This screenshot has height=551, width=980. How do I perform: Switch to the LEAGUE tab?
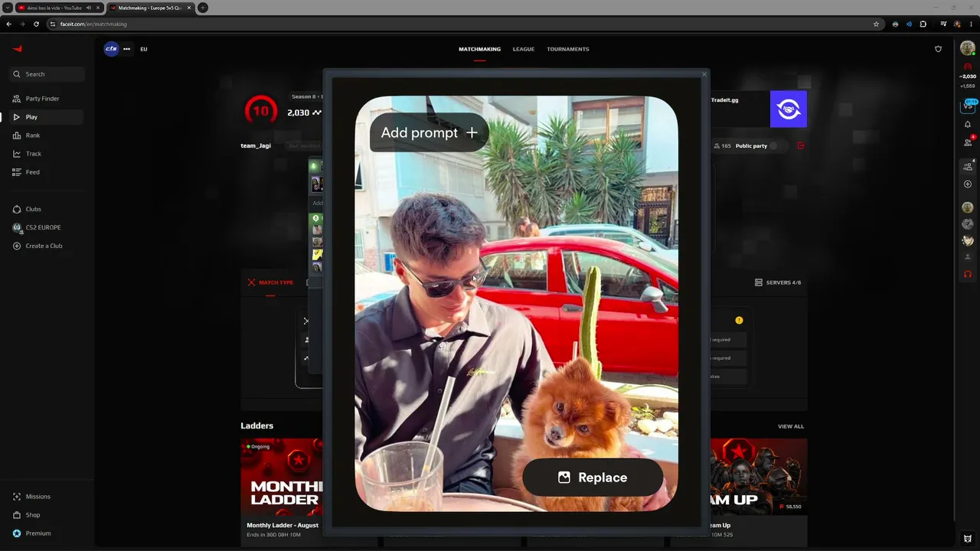pos(524,49)
